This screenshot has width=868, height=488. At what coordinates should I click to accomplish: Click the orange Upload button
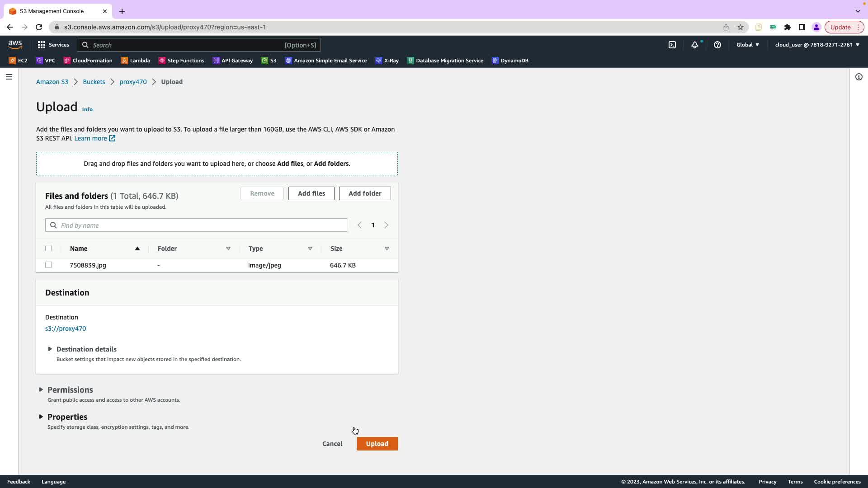(377, 444)
